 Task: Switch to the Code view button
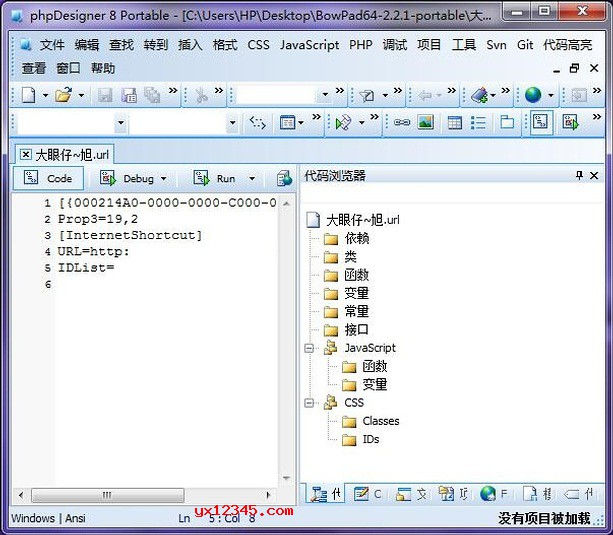tap(48, 178)
